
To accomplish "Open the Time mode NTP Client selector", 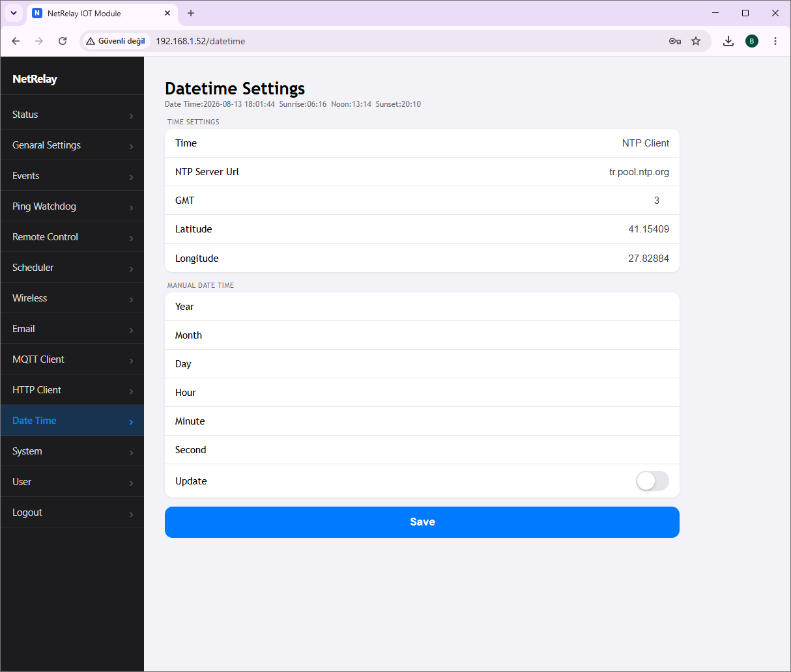I will 645,143.
